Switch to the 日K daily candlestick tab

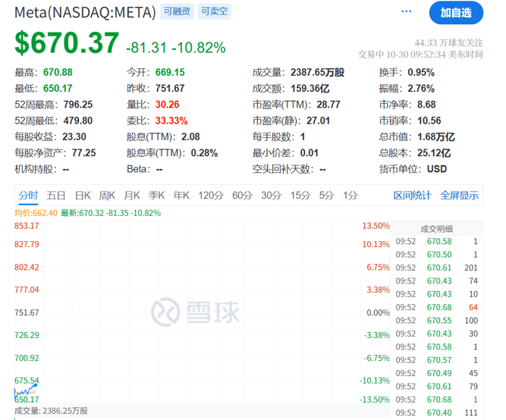82,196
